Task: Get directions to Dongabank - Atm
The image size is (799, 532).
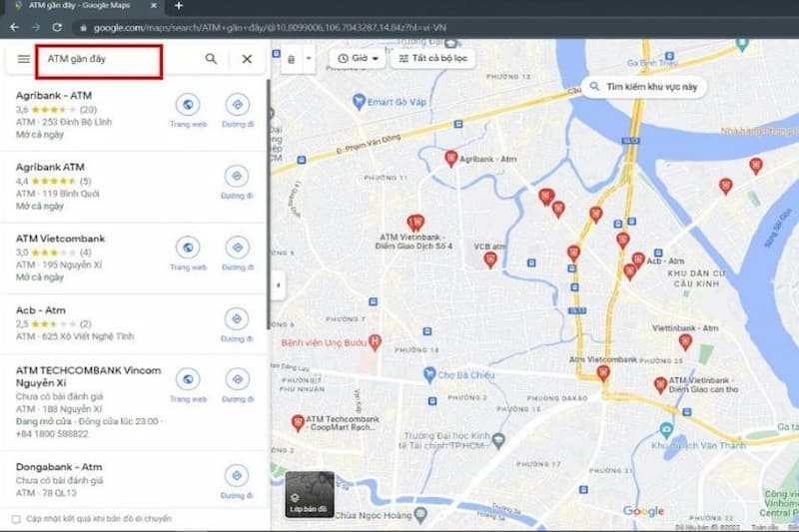Action: [237, 476]
